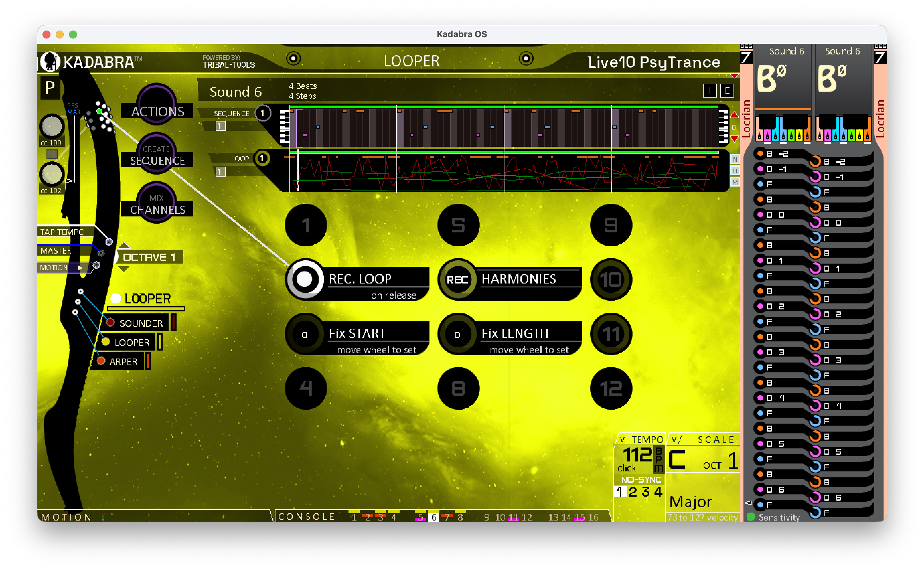Toggle the M button beside loop lane
This screenshot has width=924, height=571.
(x=734, y=182)
